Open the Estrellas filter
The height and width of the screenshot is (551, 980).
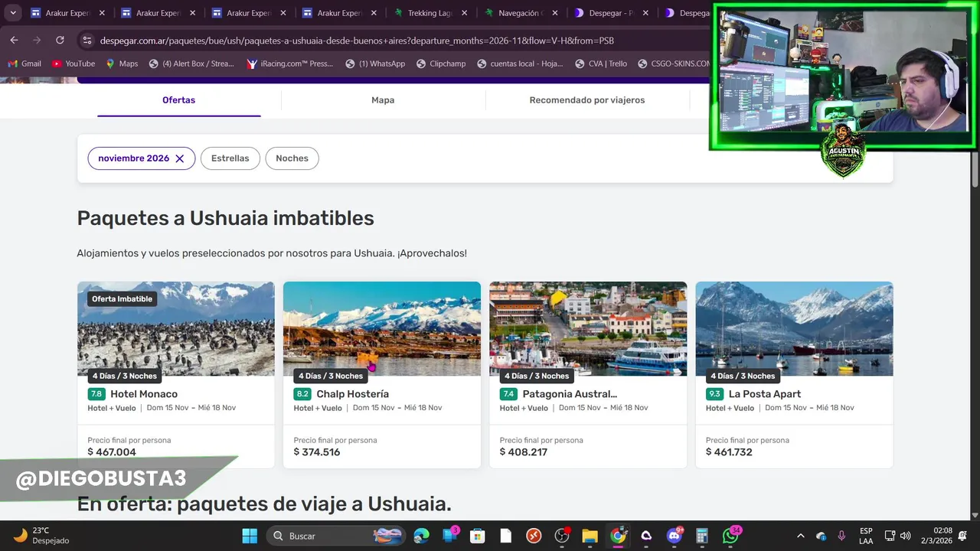pyautogui.click(x=230, y=158)
